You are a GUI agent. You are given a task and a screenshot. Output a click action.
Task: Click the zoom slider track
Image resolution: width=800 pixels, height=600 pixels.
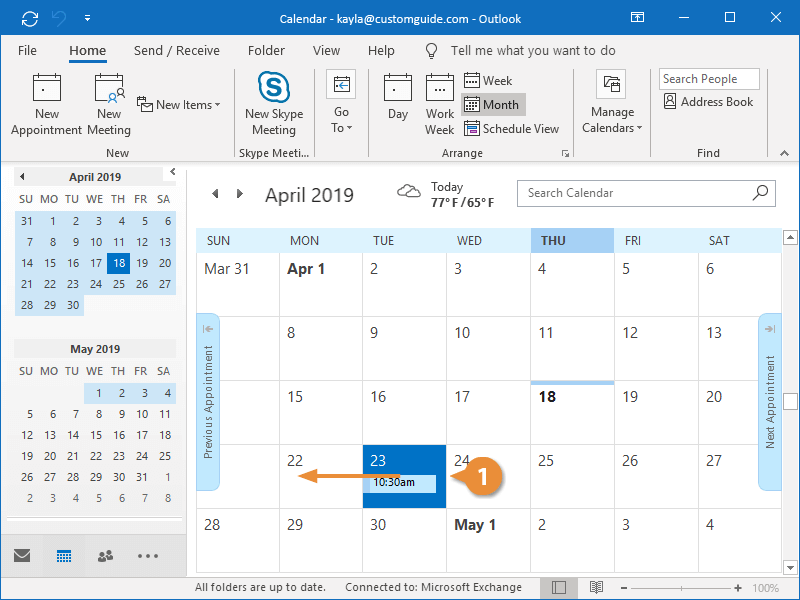point(681,588)
